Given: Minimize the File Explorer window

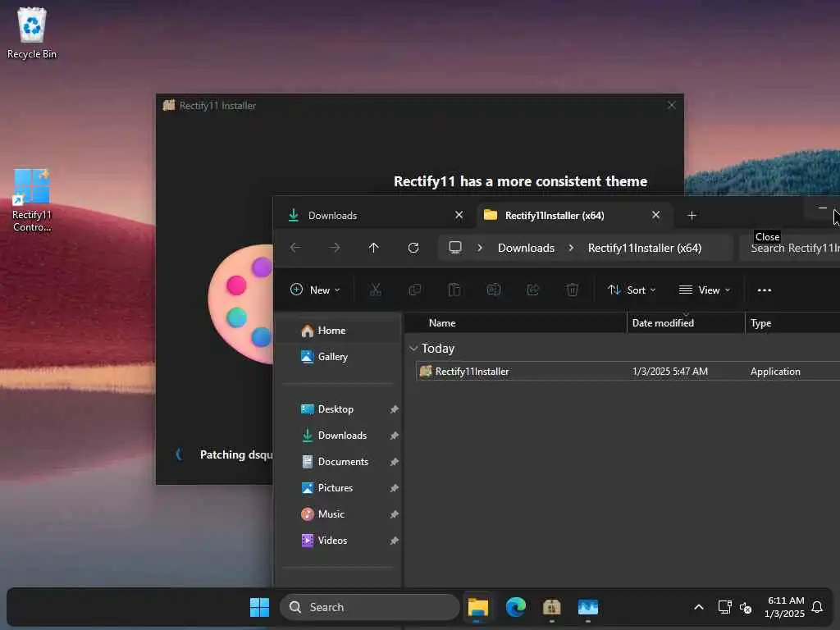Looking at the screenshot, I should pyautogui.click(x=822, y=208).
